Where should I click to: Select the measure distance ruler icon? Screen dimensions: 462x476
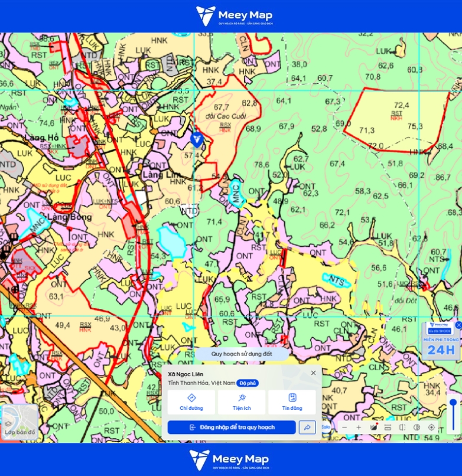click(x=388, y=428)
